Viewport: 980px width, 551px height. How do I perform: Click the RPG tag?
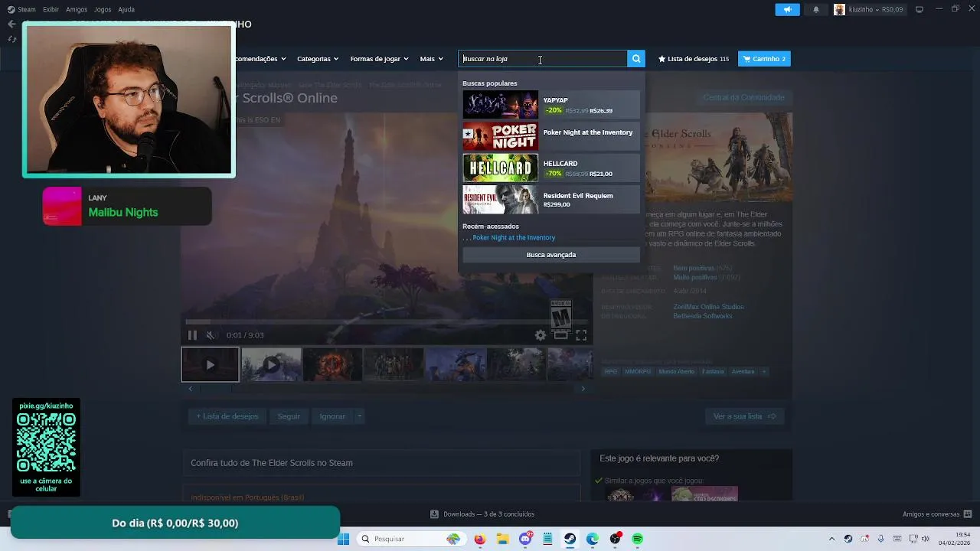point(610,372)
